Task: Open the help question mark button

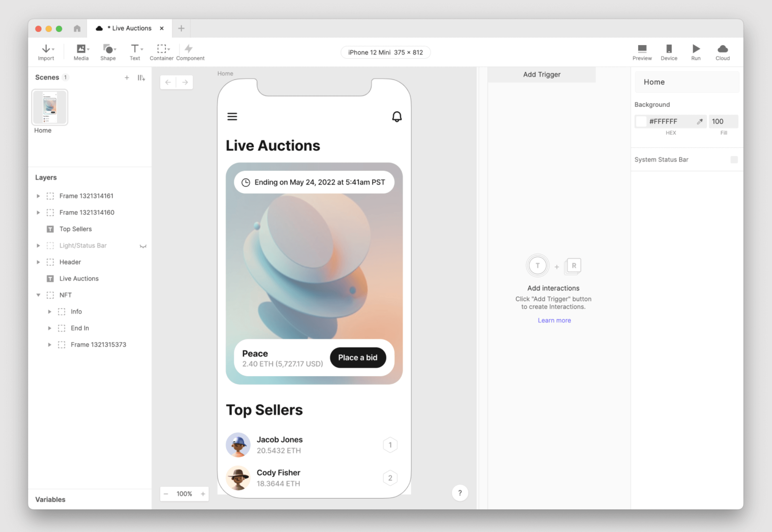Action: click(x=460, y=493)
